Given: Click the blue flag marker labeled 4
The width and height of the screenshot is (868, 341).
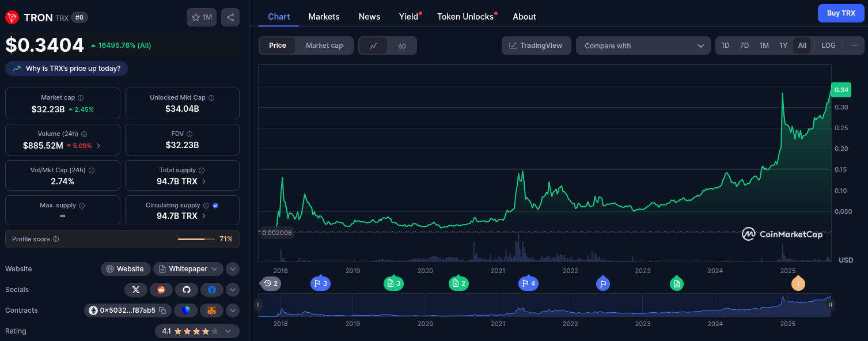Looking at the screenshot, I should (x=528, y=283).
